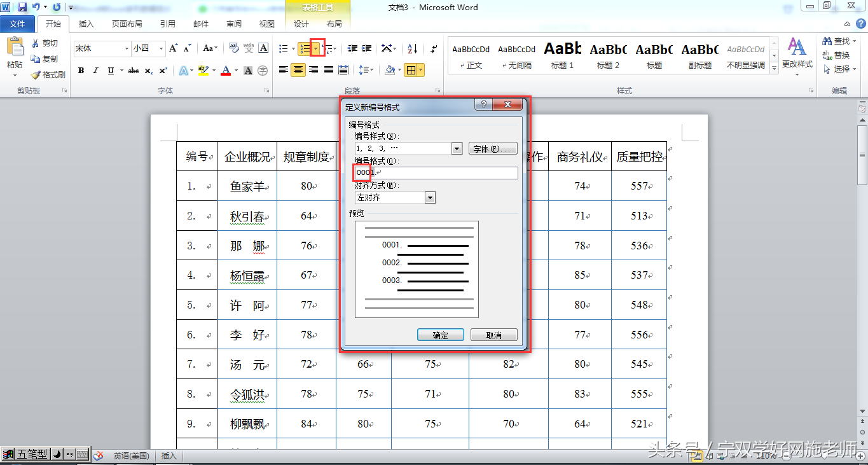Click the Bullets list icon
The image size is (868, 465).
coord(284,48)
